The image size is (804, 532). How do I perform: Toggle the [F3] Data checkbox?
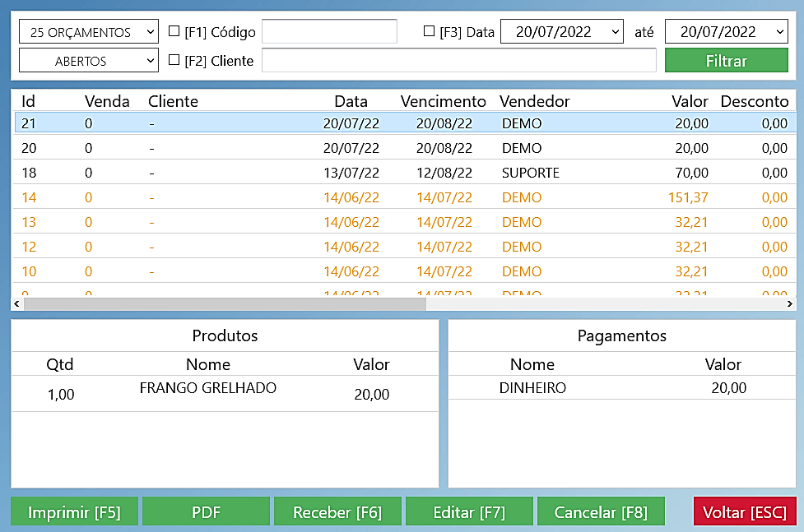[x=429, y=32]
